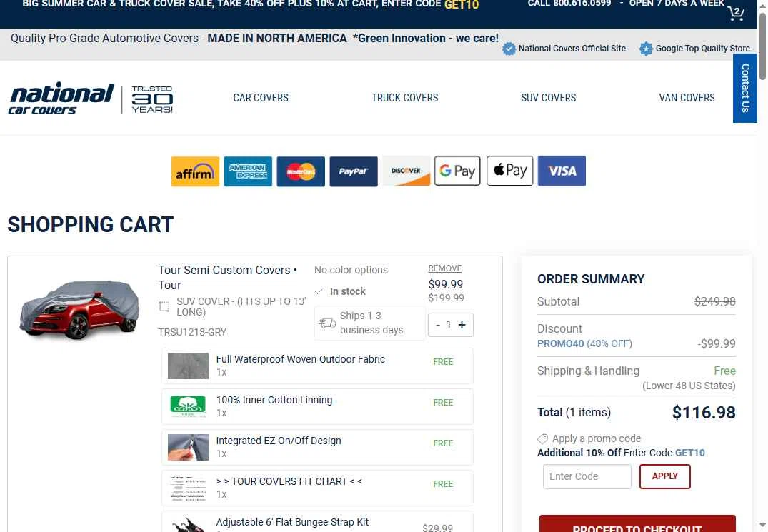Click the bungee strap kit thumbnail

(188, 523)
